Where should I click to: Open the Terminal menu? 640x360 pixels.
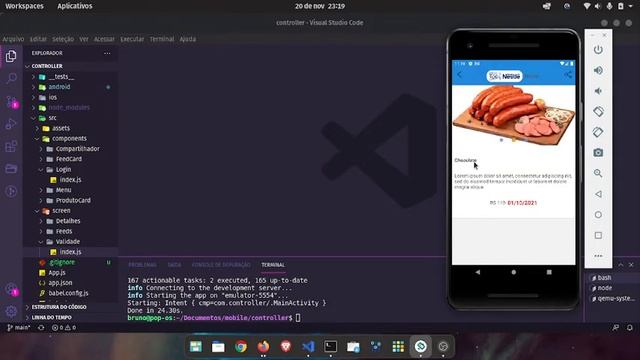tap(162, 39)
